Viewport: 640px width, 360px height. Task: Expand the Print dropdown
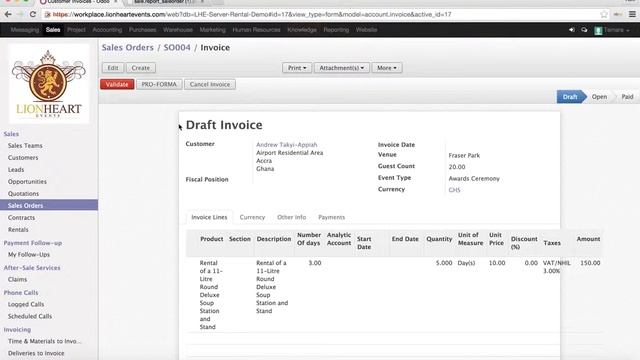[x=297, y=68]
